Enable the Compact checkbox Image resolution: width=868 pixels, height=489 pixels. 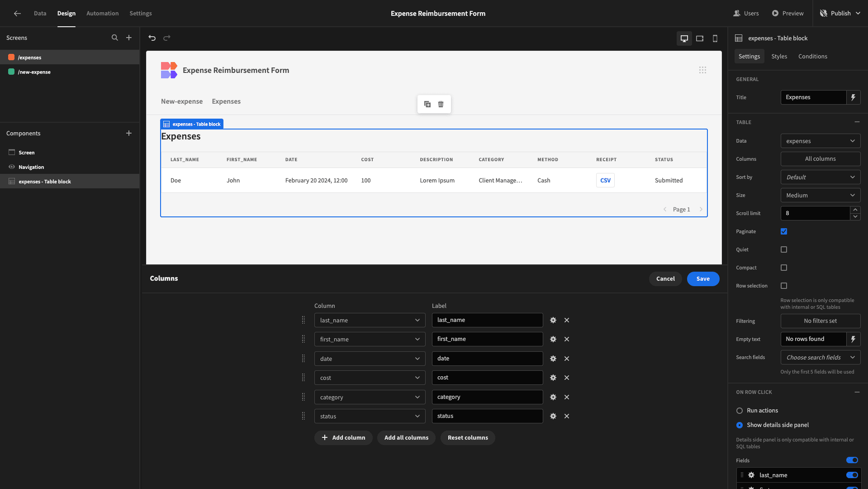pos(784,268)
